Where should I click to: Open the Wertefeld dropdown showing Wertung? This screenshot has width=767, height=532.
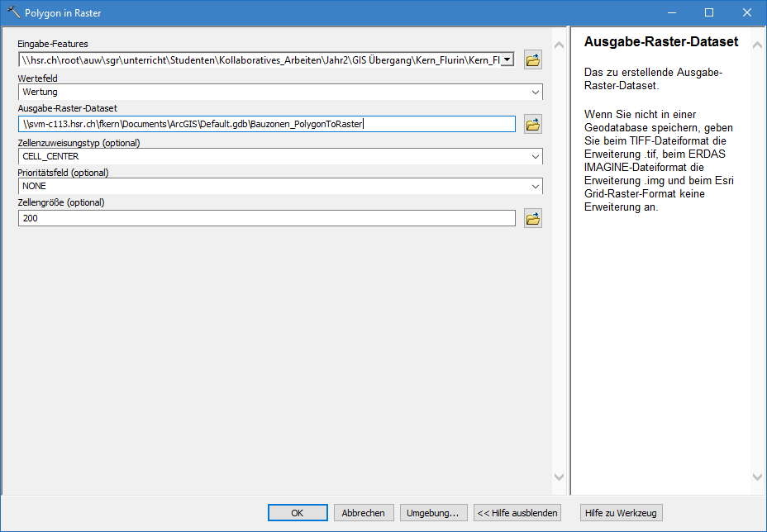(536, 92)
